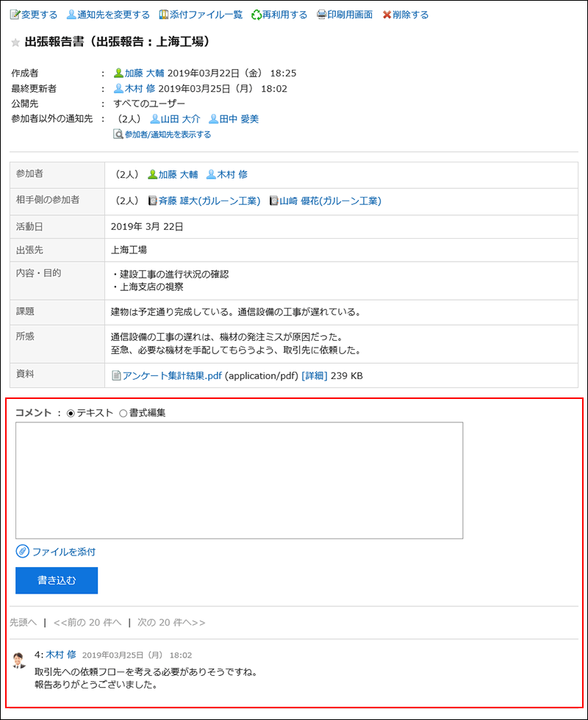The image size is (588, 720).
Task: Click 出張先 value 上海工場 in table
Action: [129, 251]
